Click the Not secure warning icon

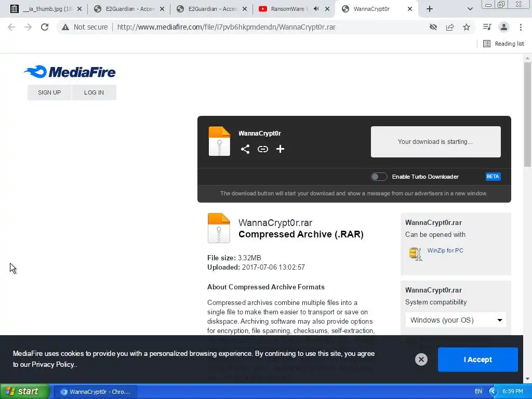pyautogui.click(x=65, y=27)
